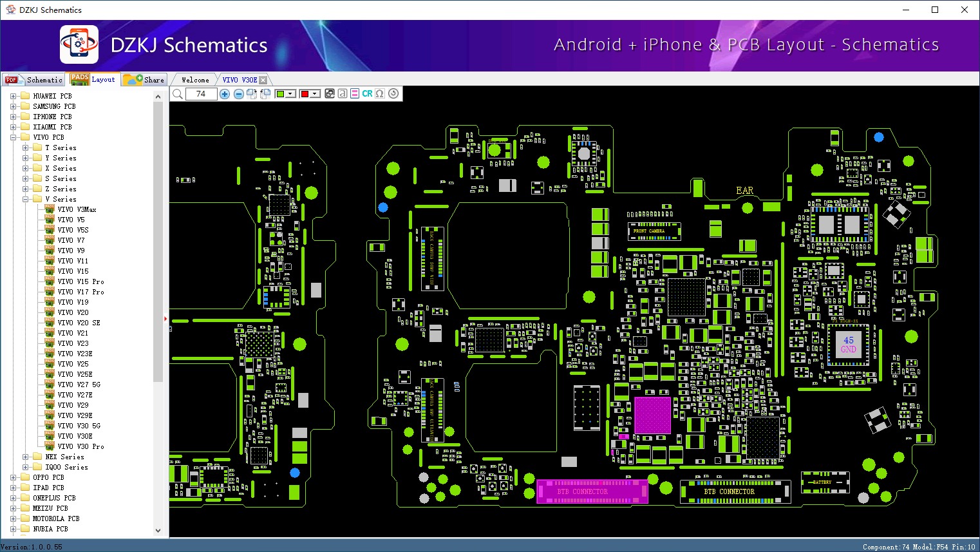Screen dimensions: 980x552
Task: Collapse the V Series folder
Action: click(x=25, y=199)
